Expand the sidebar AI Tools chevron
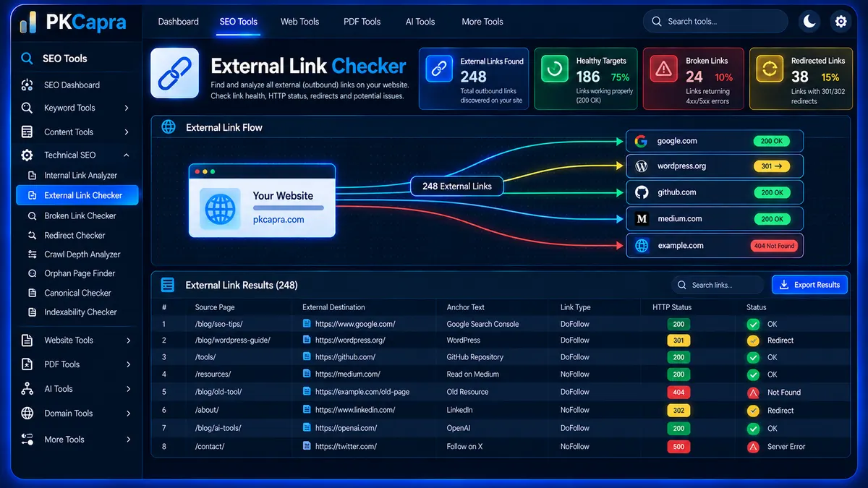This screenshot has height=488, width=868. pos(129,389)
